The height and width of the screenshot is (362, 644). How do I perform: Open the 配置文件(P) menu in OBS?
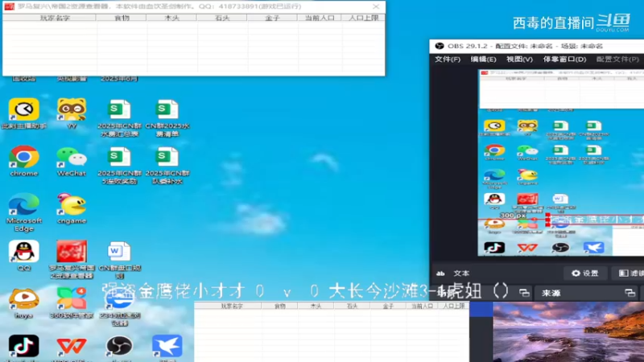(x=617, y=59)
